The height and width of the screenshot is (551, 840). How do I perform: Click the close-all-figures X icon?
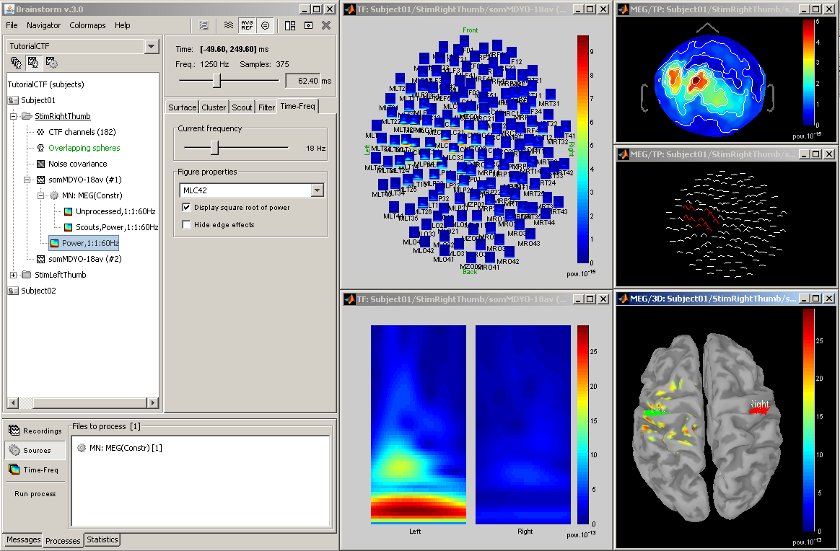coord(326,25)
